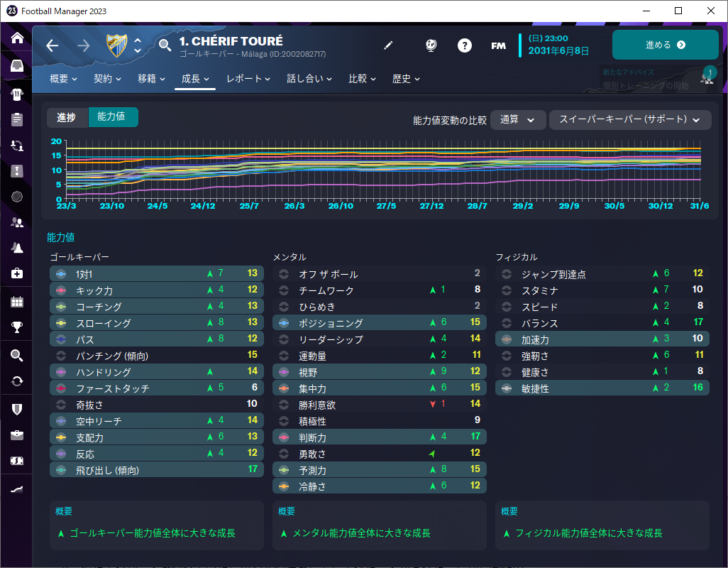Open the 通算 comparison period dropdown
Viewport: 728px width, 568px height.
518,120
